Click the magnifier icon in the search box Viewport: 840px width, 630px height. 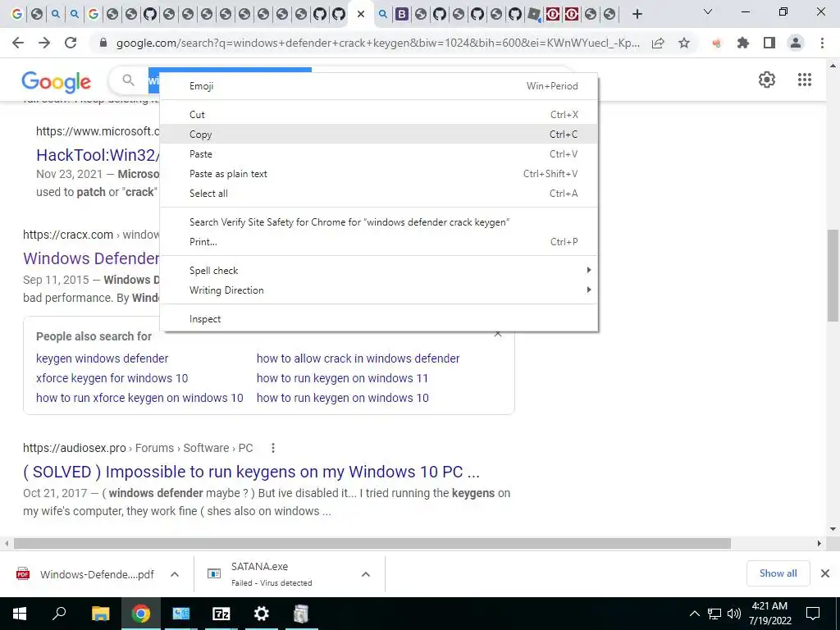click(128, 80)
